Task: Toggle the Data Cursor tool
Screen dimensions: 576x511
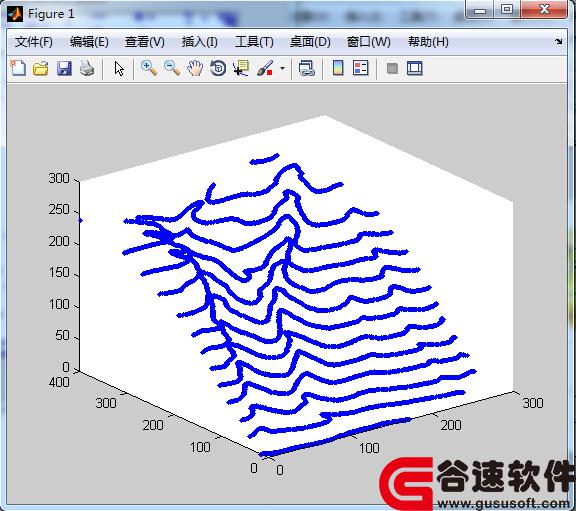Action: pos(241,68)
